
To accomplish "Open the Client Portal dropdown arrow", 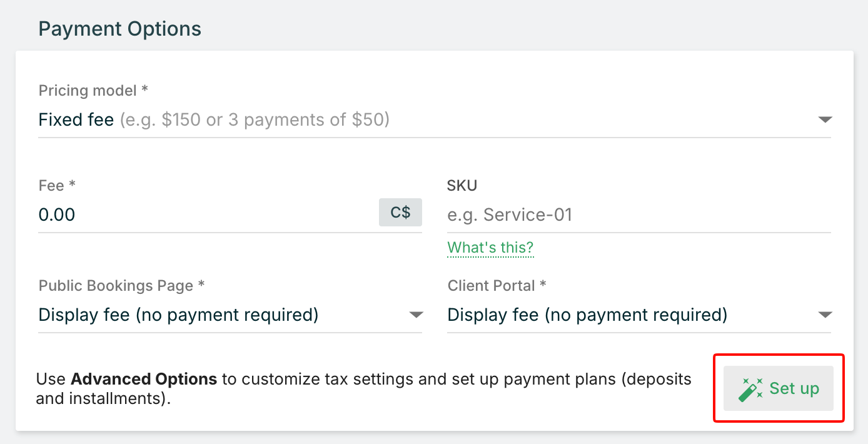I will (825, 315).
